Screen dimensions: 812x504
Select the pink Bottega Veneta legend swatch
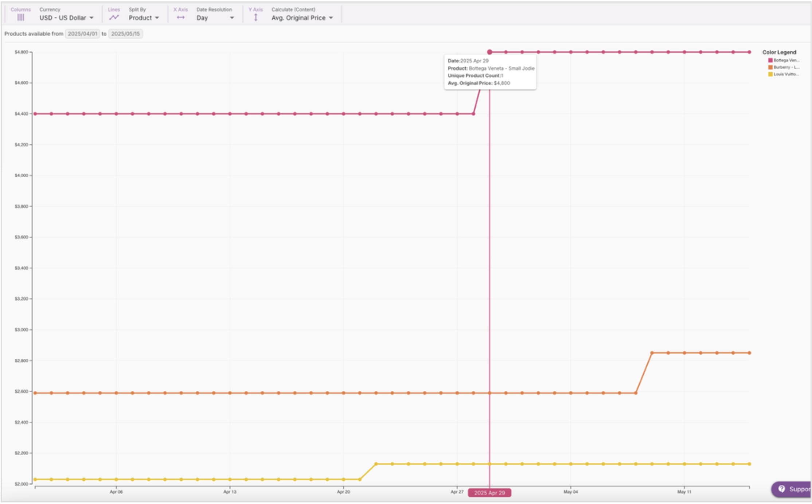click(771, 60)
